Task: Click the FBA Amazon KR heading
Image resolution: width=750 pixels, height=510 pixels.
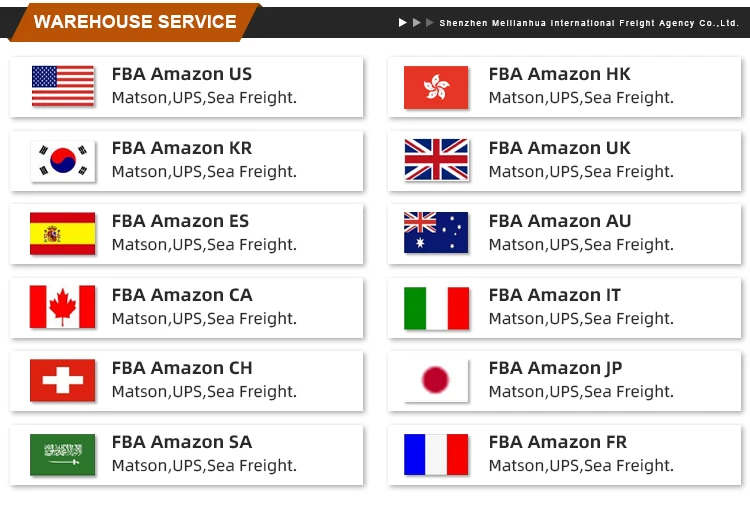Action: coord(182,148)
